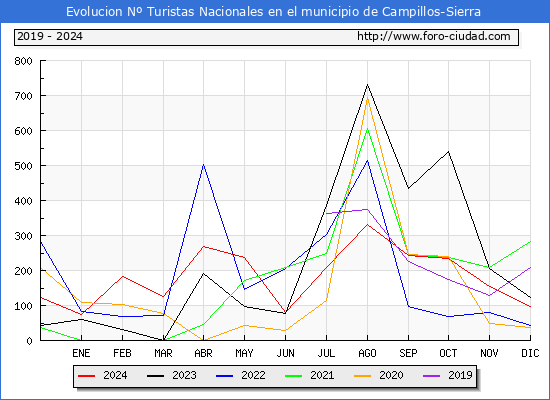Click the '2019 - 2024' date range label
This screenshot has width=550, height=400.
point(50,36)
